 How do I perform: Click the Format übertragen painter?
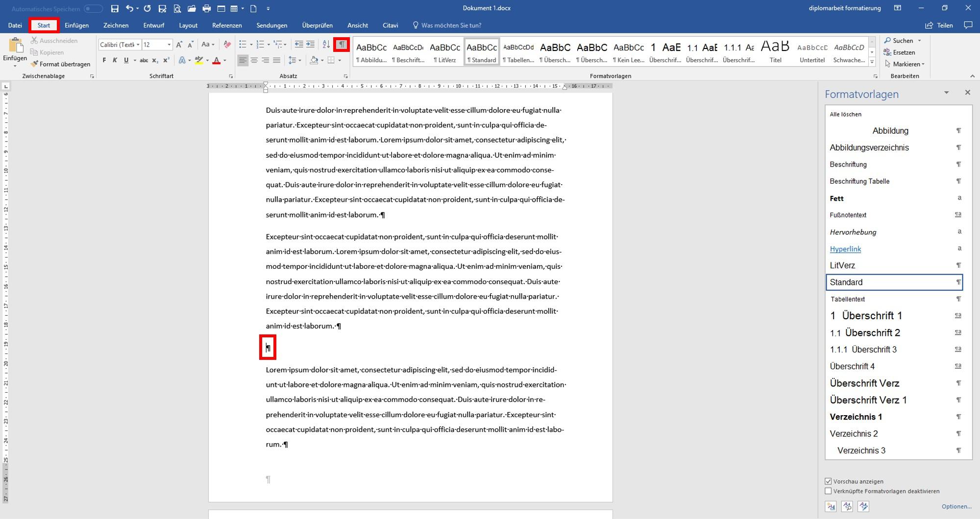coord(60,64)
